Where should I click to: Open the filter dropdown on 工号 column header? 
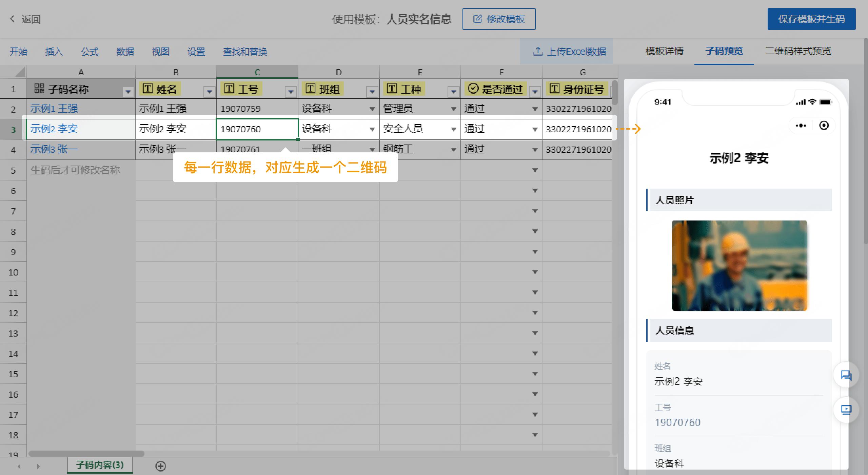point(291,91)
